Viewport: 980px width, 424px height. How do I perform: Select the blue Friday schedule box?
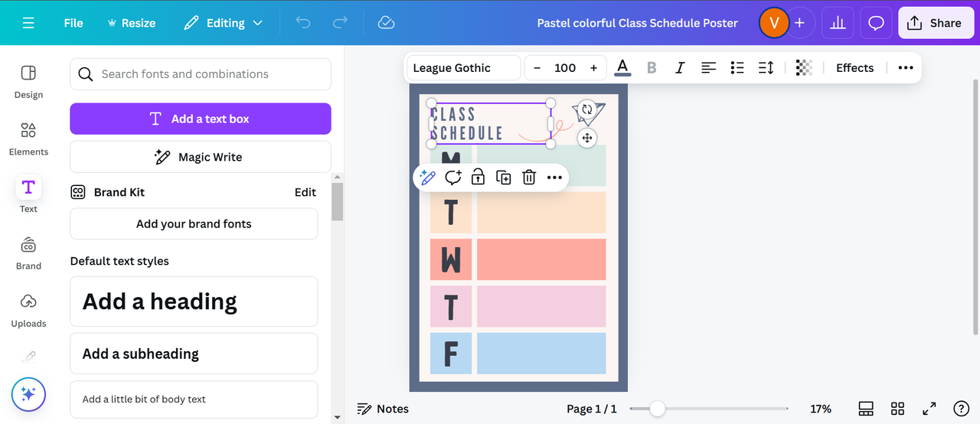(x=541, y=354)
